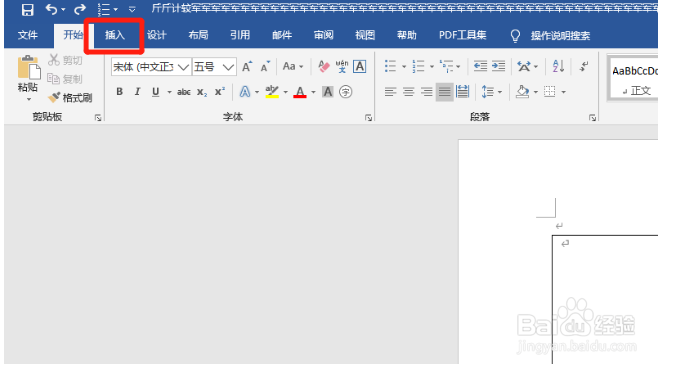Viewport: 674px width, 370px height.
Task: Switch to the 审阅 (Review) tab
Action: 323,35
